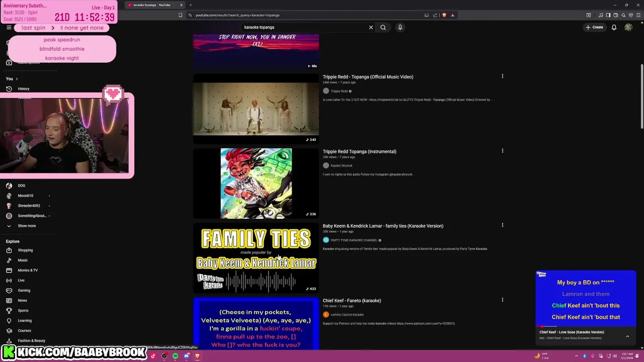
Task: Open title Trippie Redd Topanga (Instrumental)
Action: coord(359,151)
